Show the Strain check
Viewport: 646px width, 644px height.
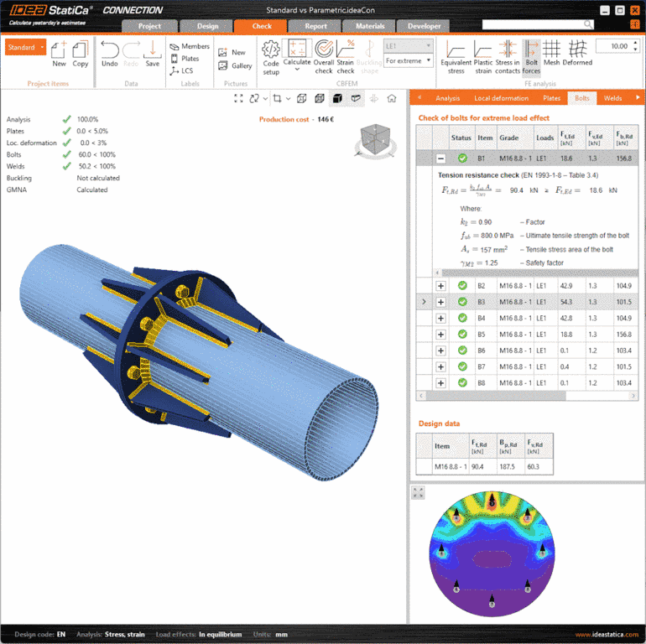pos(346,57)
